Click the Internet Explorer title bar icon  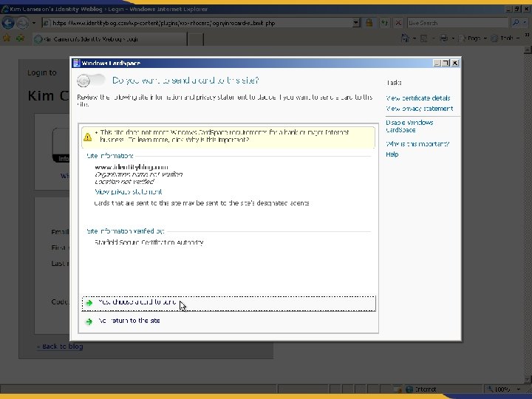click(x=4, y=9)
